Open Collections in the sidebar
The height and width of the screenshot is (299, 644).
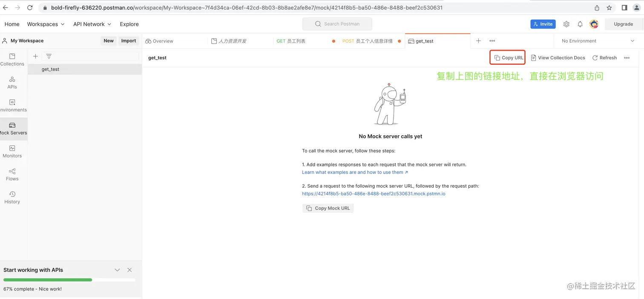pos(12,60)
